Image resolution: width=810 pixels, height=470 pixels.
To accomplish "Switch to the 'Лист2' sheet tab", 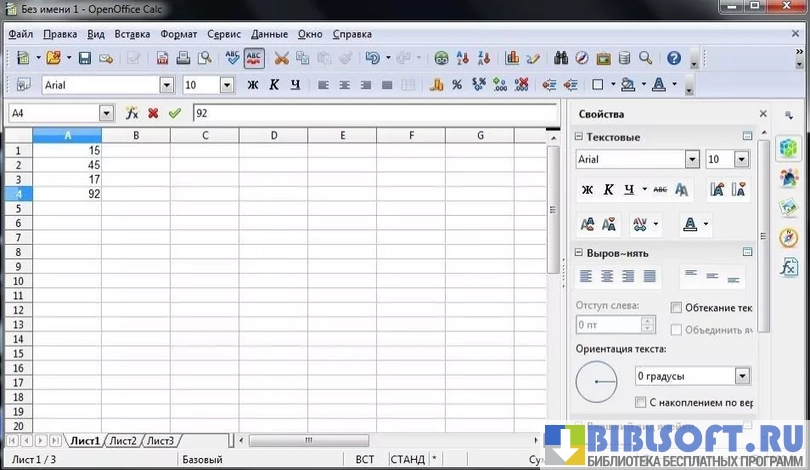I will tap(122, 441).
